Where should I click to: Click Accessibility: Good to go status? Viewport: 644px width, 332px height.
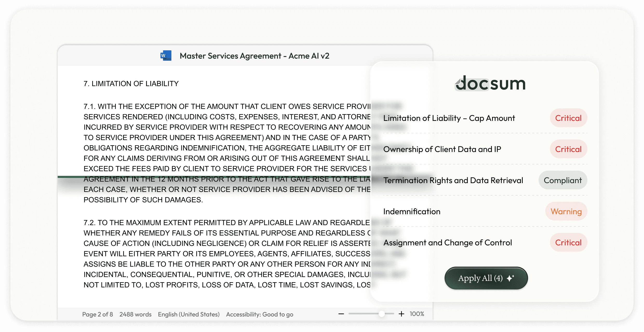(x=259, y=314)
